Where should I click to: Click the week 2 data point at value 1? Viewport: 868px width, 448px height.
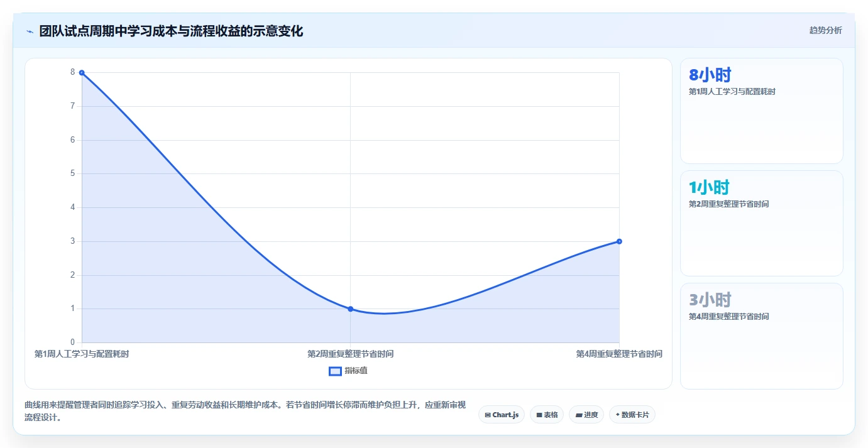coord(350,309)
